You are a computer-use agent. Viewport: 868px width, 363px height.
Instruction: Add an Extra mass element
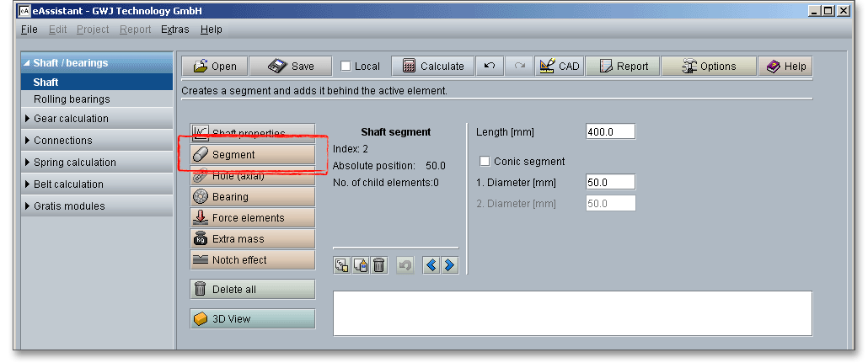click(x=252, y=239)
